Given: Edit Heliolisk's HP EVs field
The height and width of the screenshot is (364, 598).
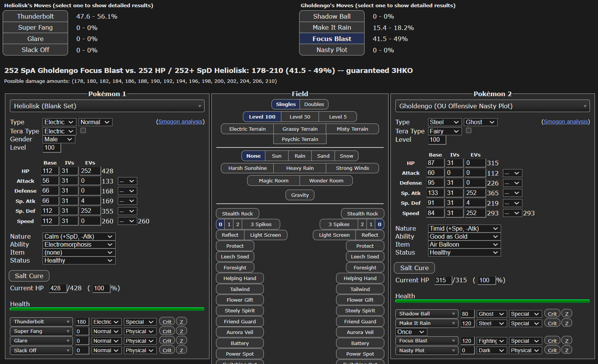Looking at the screenshot, I should click(x=90, y=171).
